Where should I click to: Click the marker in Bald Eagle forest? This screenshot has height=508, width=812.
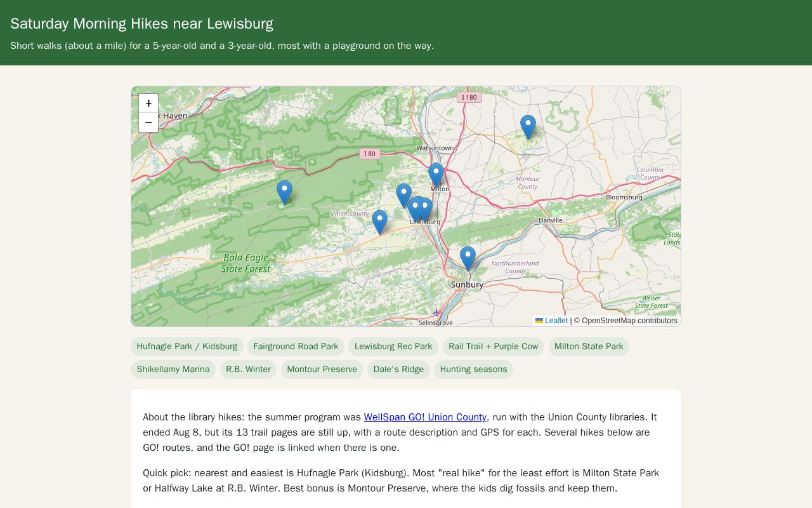(x=284, y=192)
